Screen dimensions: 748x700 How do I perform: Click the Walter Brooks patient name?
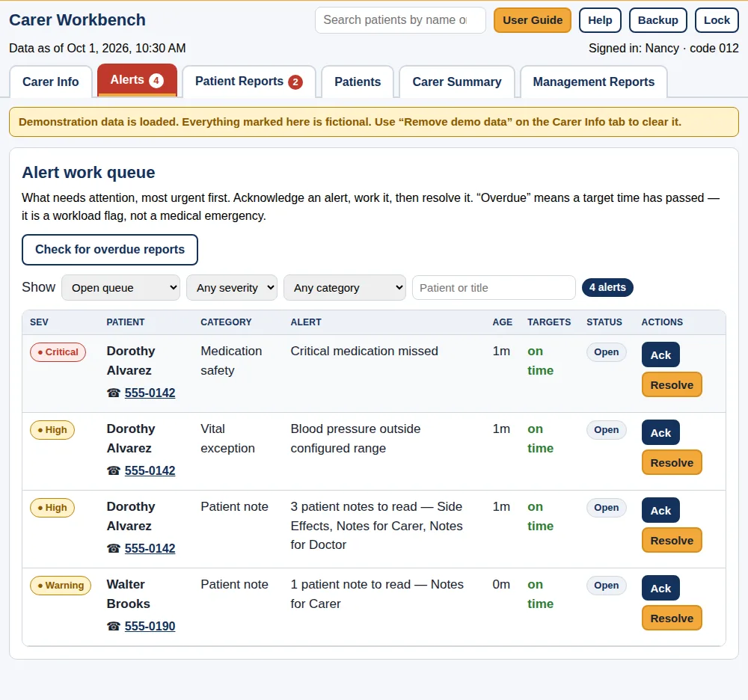coord(129,594)
